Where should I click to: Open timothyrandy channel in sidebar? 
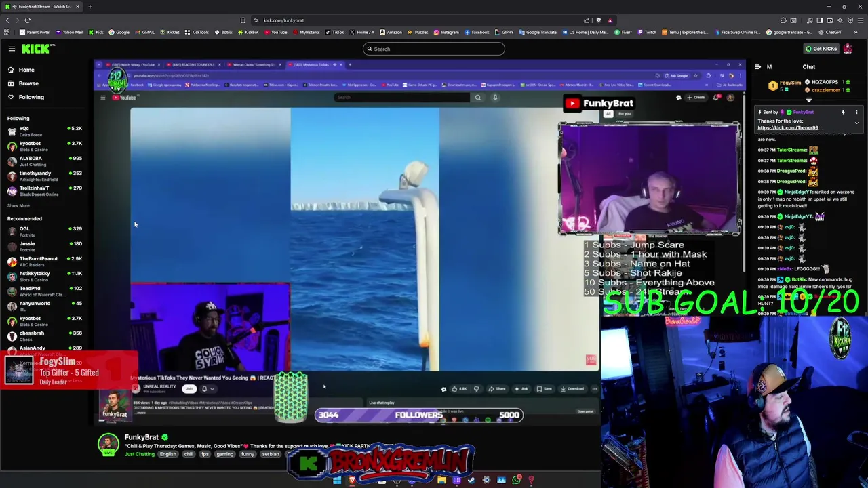(x=44, y=176)
